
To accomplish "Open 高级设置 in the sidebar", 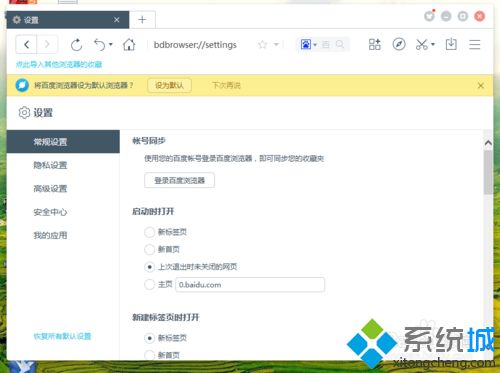I will [x=50, y=188].
